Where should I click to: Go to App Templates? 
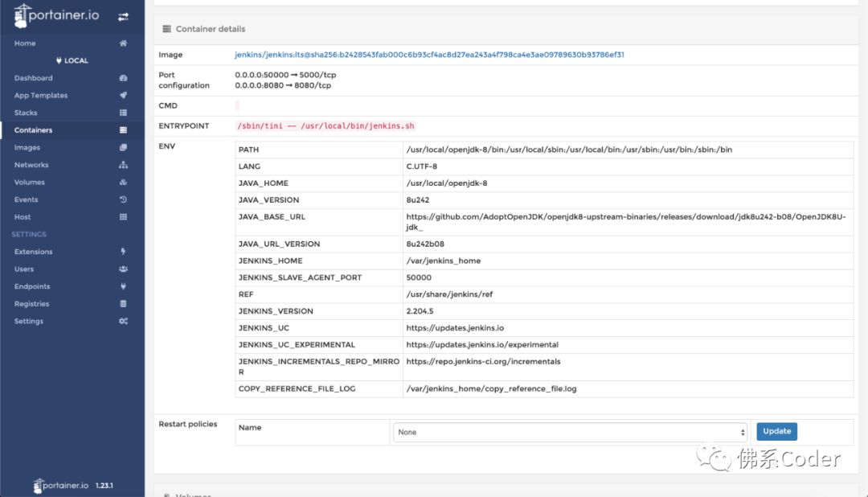pos(41,96)
